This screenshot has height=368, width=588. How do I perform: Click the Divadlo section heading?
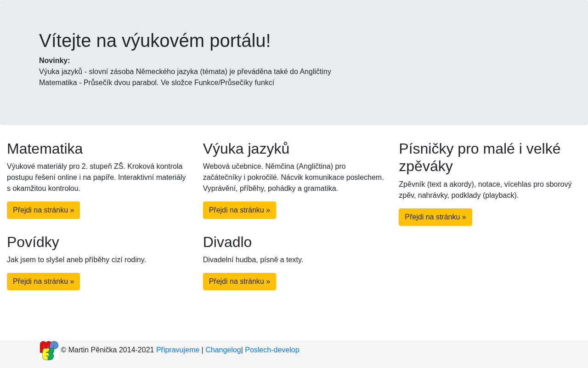(x=227, y=242)
